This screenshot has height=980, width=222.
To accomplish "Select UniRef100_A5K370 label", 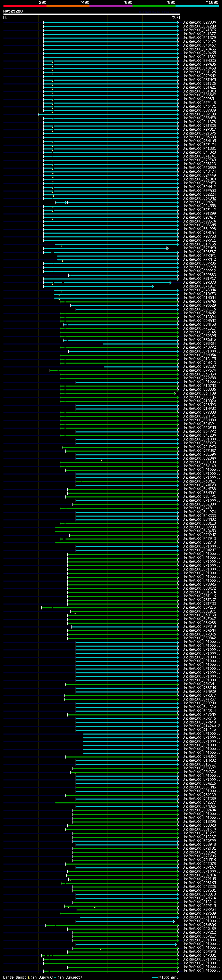I will pyautogui.click(x=199, y=772).
